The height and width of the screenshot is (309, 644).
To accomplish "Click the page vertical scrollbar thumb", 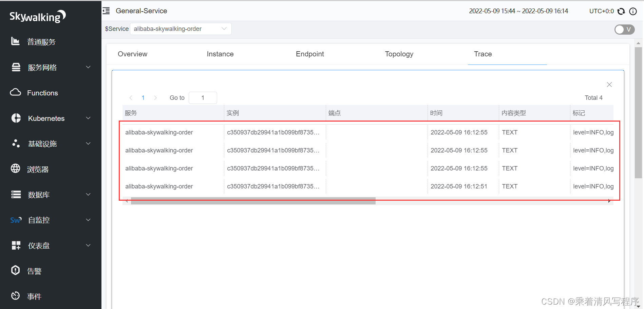I will 638,112.
